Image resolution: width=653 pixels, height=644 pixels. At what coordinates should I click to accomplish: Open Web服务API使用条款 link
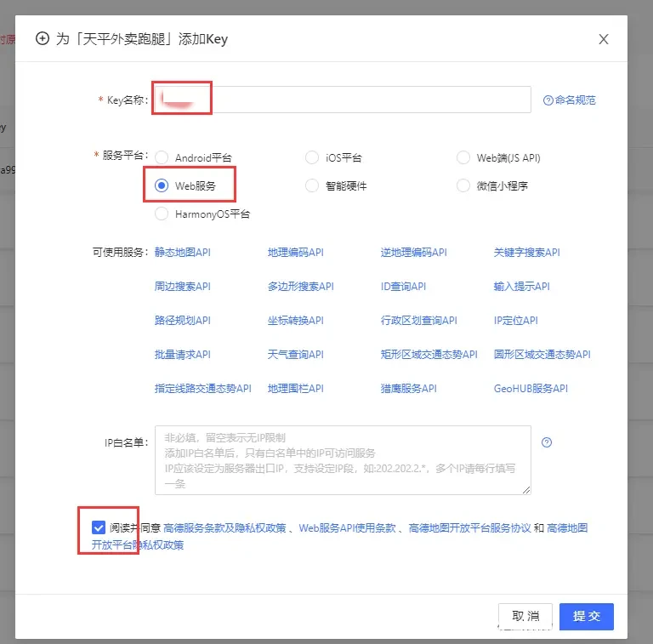[x=347, y=528]
